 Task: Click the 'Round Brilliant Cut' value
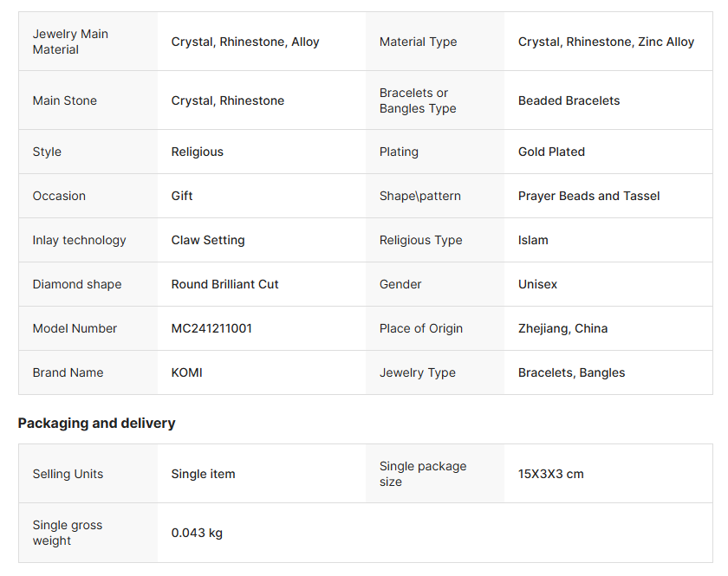point(224,284)
